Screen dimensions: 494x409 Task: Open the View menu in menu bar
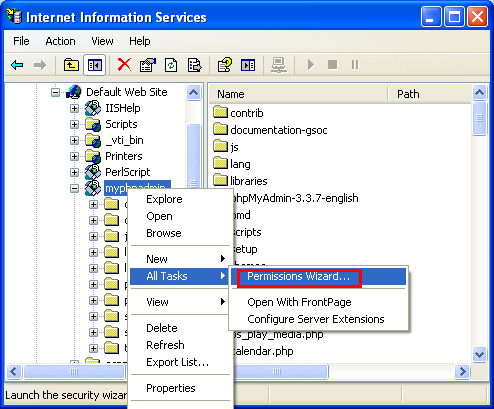(x=102, y=41)
